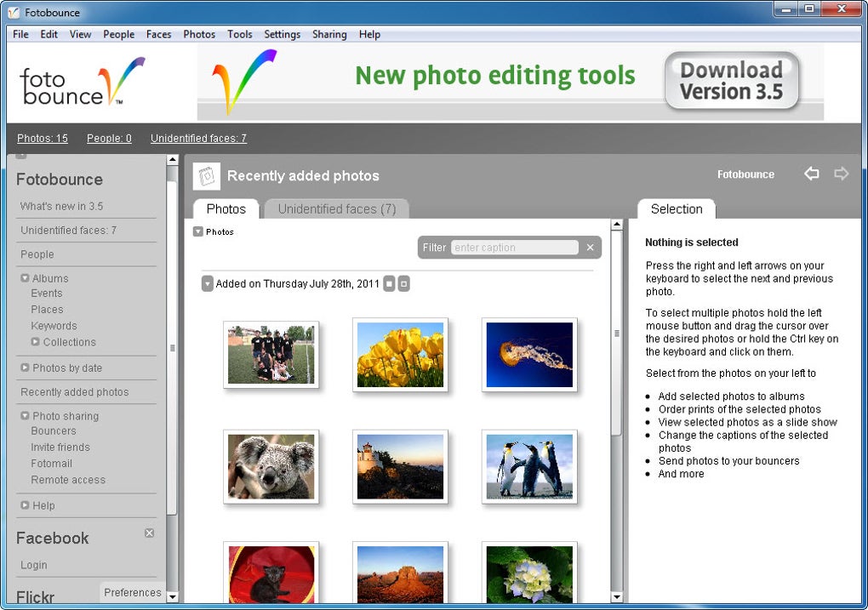
Task: Open the Sharing menu
Action: tap(329, 34)
